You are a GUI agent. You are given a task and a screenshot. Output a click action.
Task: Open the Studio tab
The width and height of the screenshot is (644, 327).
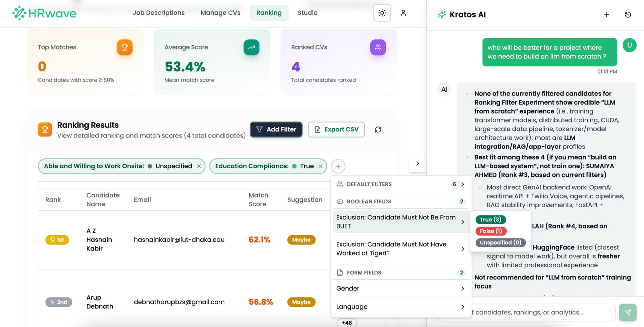(307, 13)
